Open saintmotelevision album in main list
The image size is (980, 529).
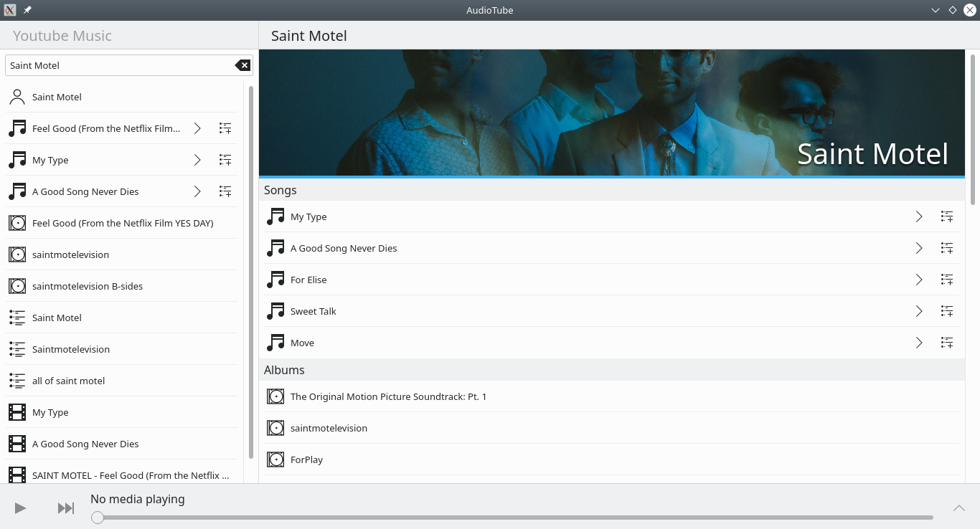pyautogui.click(x=611, y=428)
